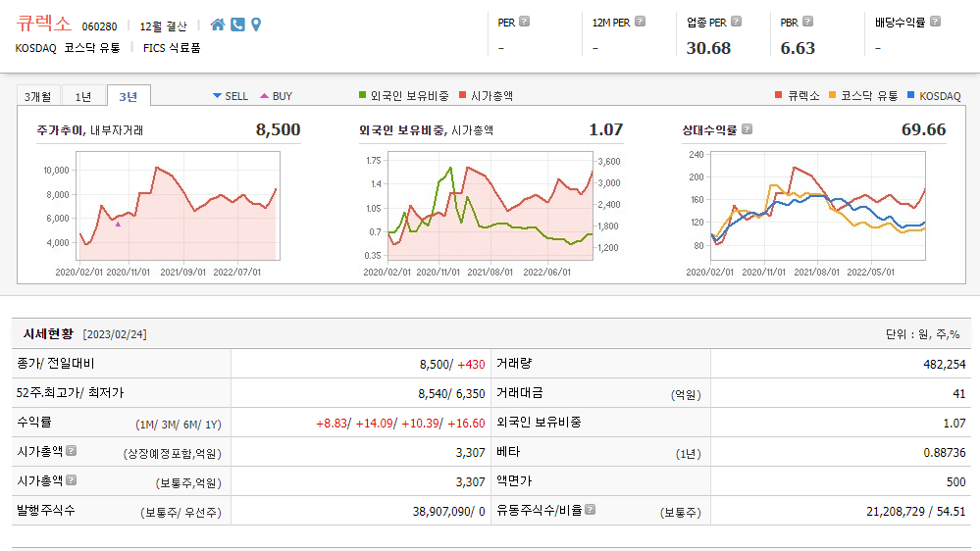Click help icon beside 유동주식수/비율
Screen dimensions: 980x551
click(x=590, y=509)
